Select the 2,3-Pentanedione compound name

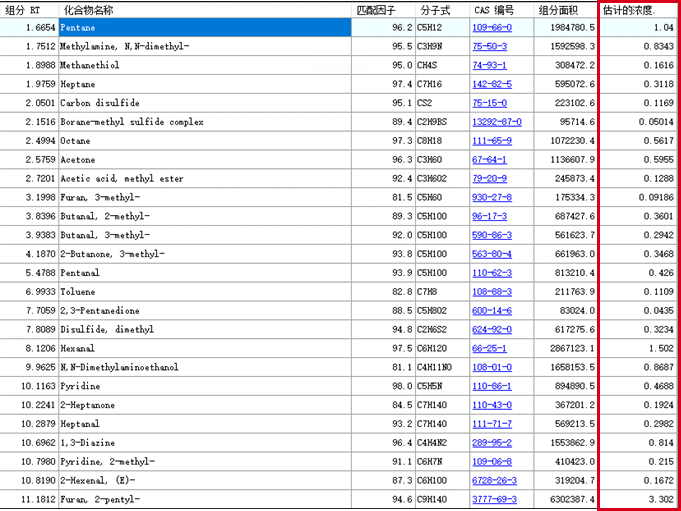click(100, 311)
